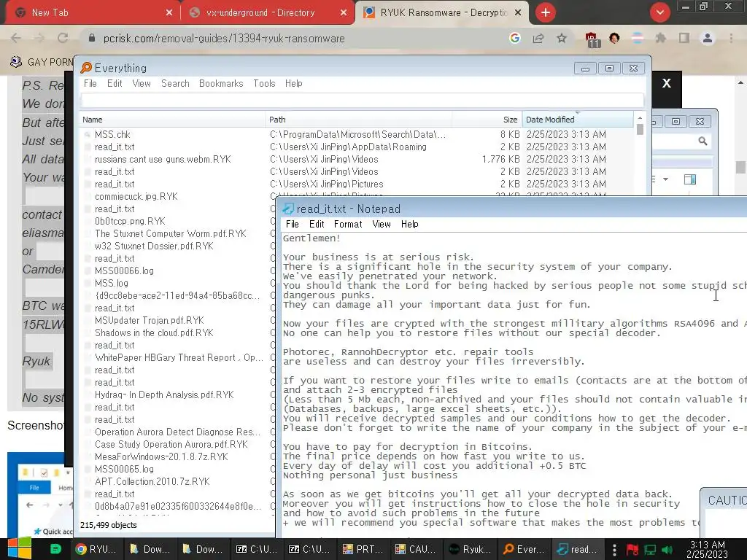The width and height of the screenshot is (747, 560).
Task: Go back in Chrome
Action: point(16,38)
